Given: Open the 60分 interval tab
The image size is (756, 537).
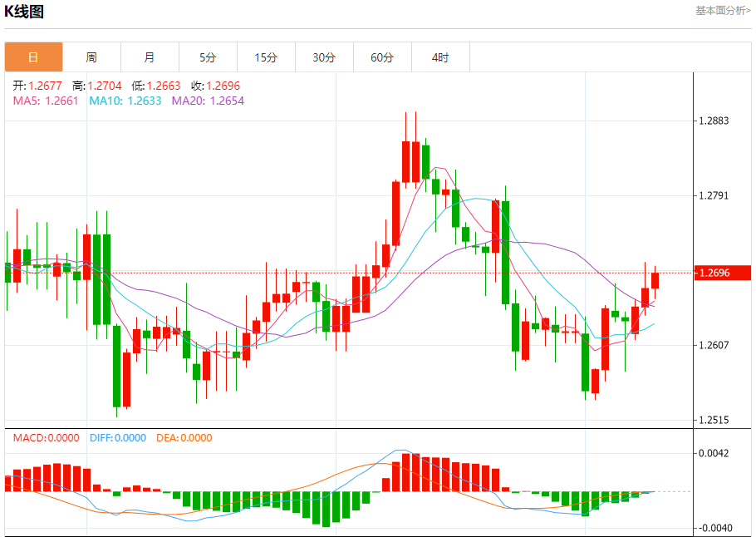Looking at the screenshot, I should click(382, 57).
